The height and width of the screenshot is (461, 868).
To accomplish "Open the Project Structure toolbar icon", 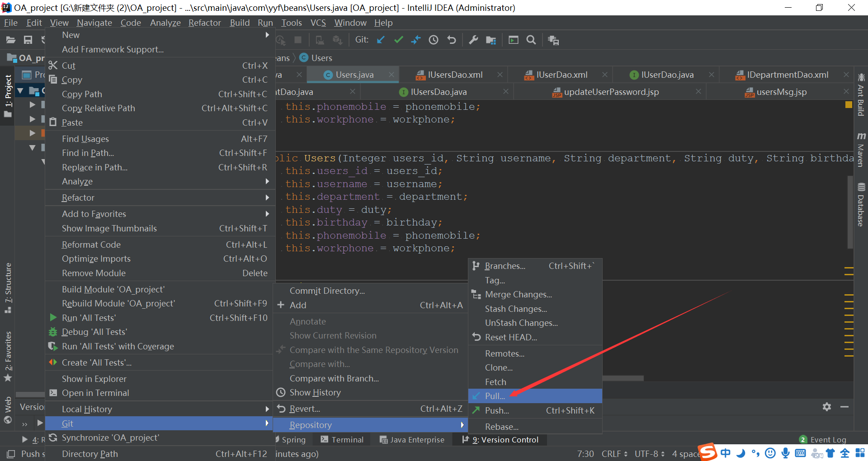I will (491, 40).
